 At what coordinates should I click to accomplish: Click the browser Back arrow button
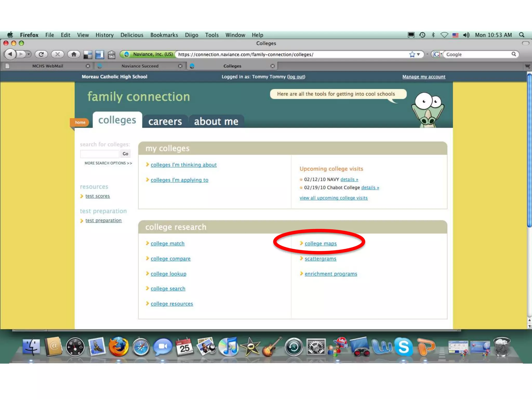[10, 54]
